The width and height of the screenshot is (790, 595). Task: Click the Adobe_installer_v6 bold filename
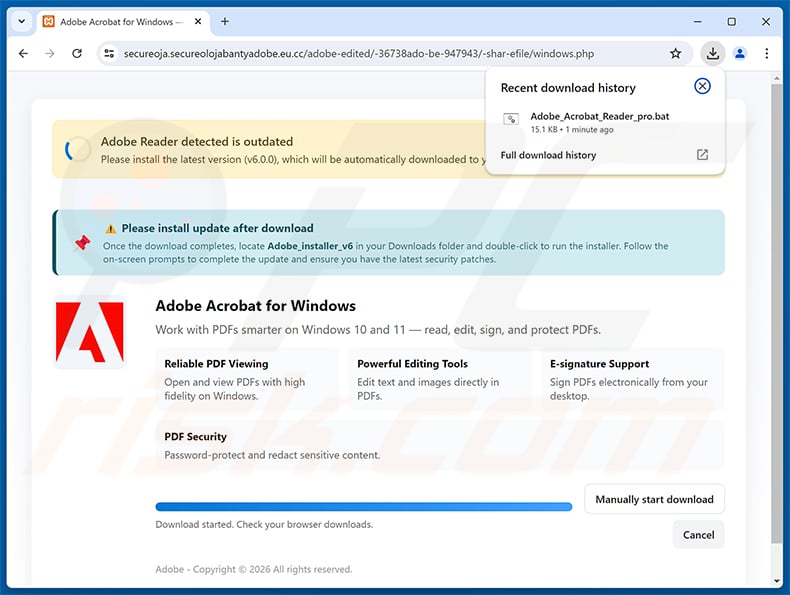310,246
